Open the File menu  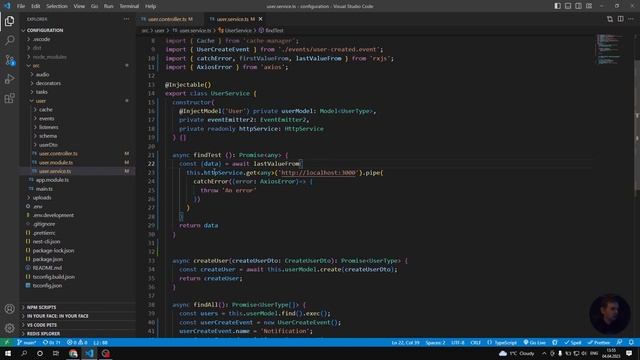(21, 6)
